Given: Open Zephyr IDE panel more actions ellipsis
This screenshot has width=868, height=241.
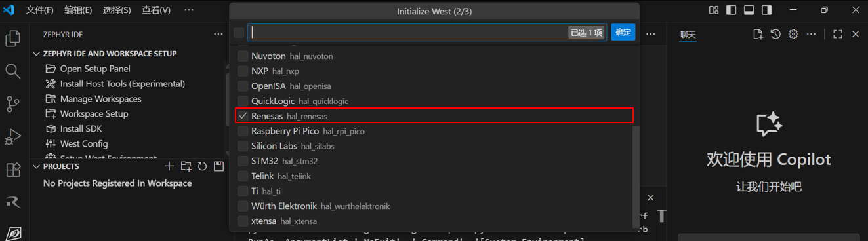Looking at the screenshot, I should point(218,34).
